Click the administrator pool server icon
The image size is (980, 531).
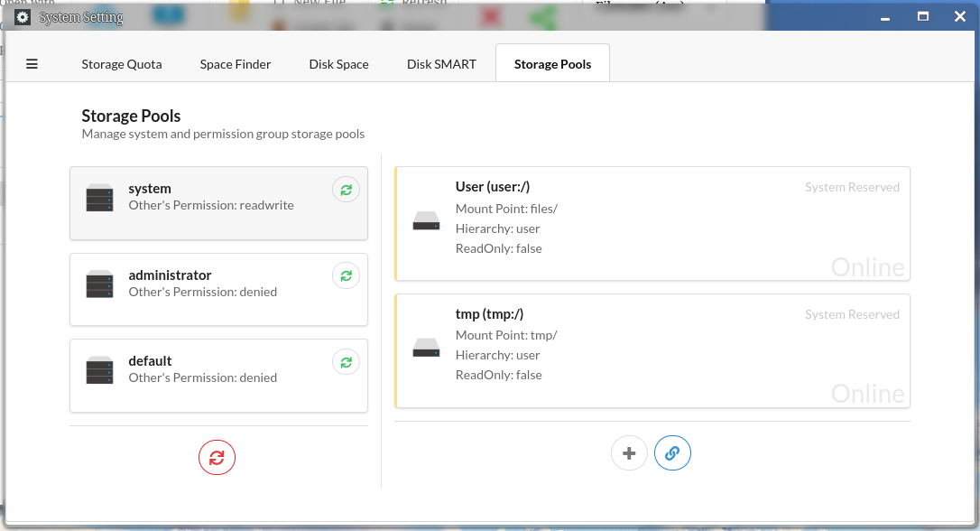pos(99,284)
